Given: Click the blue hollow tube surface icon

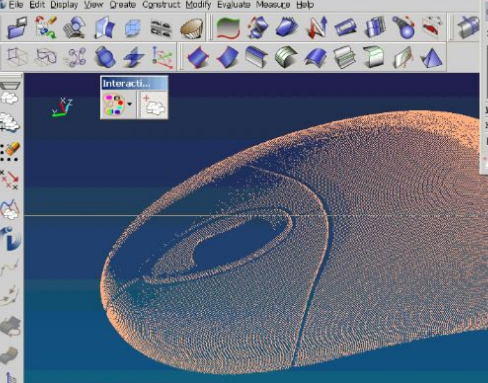Looking at the screenshot, I should [x=345, y=28].
